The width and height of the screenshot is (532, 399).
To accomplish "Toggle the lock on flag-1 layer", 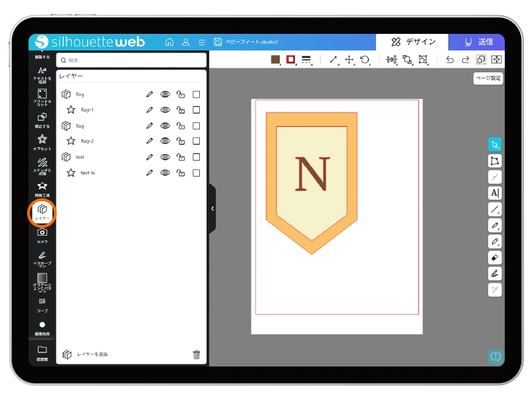I will (180, 110).
